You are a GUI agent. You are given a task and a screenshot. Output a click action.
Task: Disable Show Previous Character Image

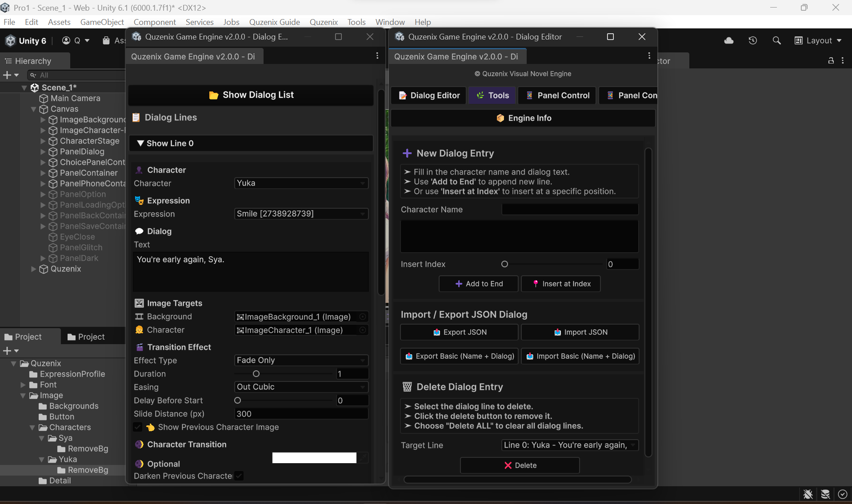138,427
